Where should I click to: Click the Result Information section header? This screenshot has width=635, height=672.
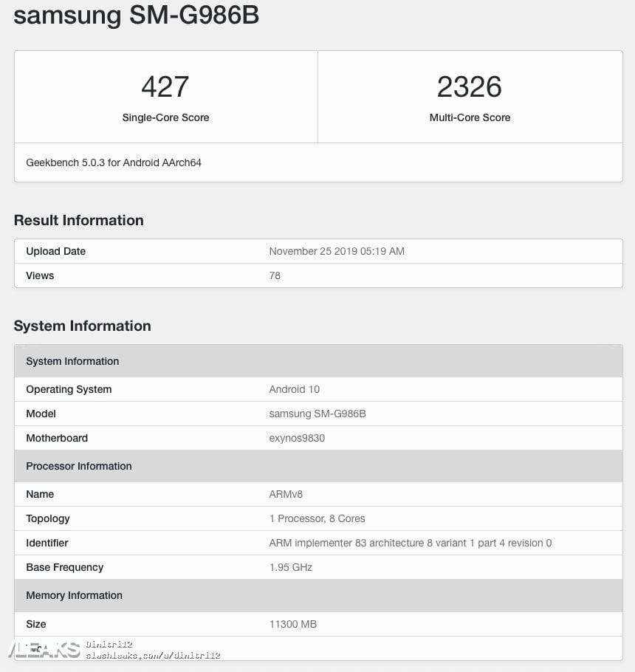pyautogui.click(x=79, y=220)
